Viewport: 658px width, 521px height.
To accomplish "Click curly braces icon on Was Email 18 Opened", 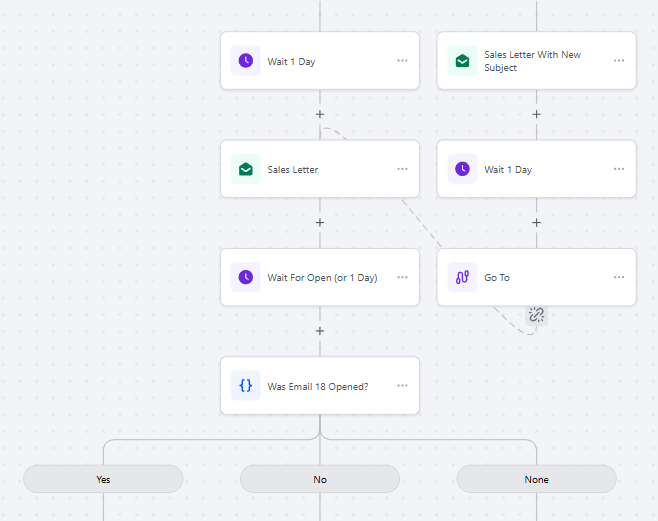I will click(x=246, y=386).
